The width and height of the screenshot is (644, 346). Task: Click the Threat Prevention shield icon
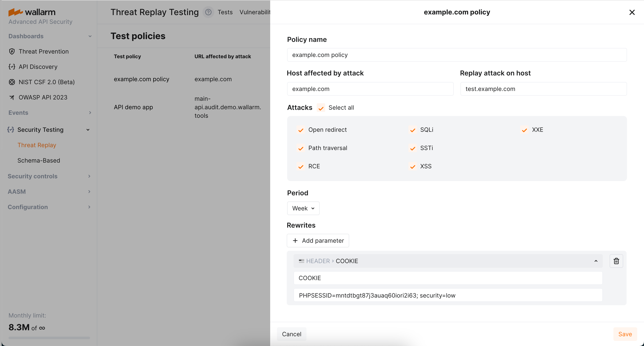(x=12, y=51)
